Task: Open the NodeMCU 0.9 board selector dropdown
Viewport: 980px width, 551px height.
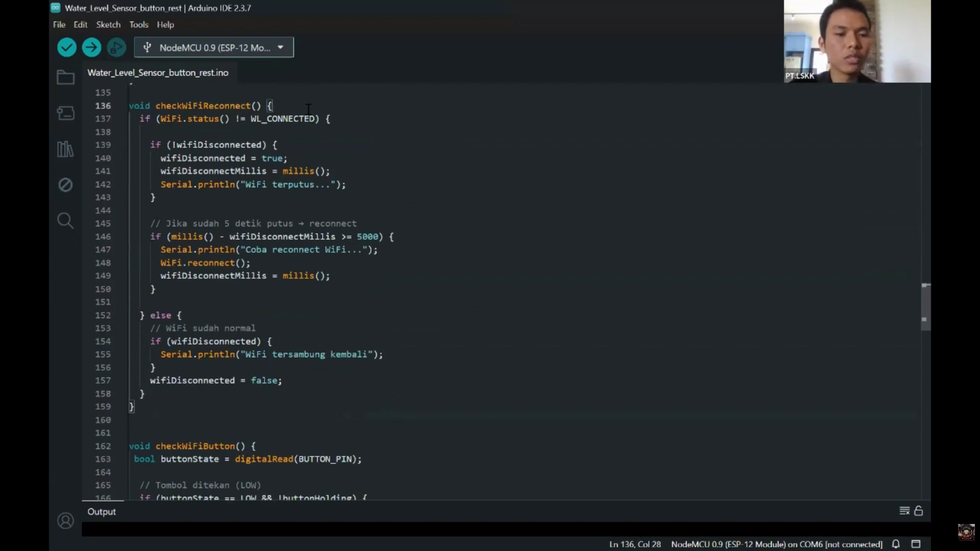Action: click(213, 47)
